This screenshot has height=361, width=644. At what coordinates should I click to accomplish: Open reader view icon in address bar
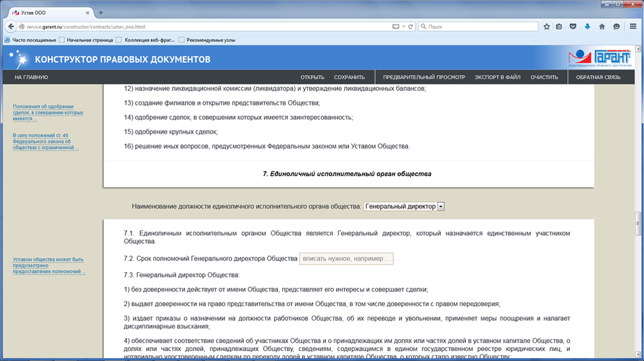[395, 27]
